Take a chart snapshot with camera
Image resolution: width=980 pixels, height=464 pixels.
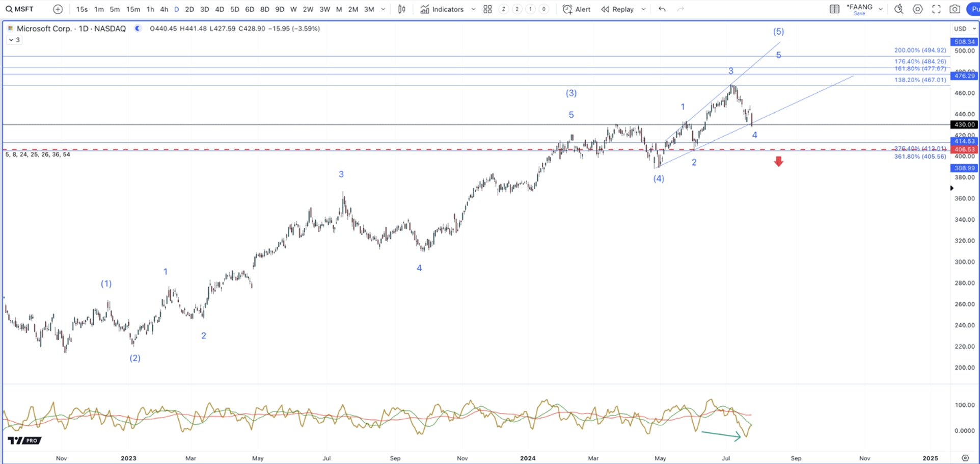(x=955, y=9)
